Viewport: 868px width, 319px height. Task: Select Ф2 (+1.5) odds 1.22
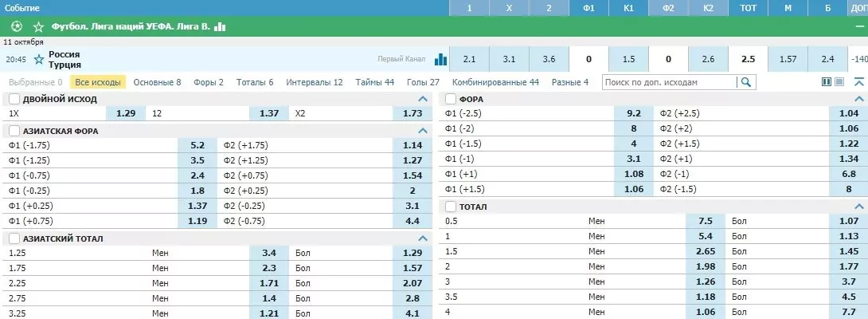tap(849, 144)
